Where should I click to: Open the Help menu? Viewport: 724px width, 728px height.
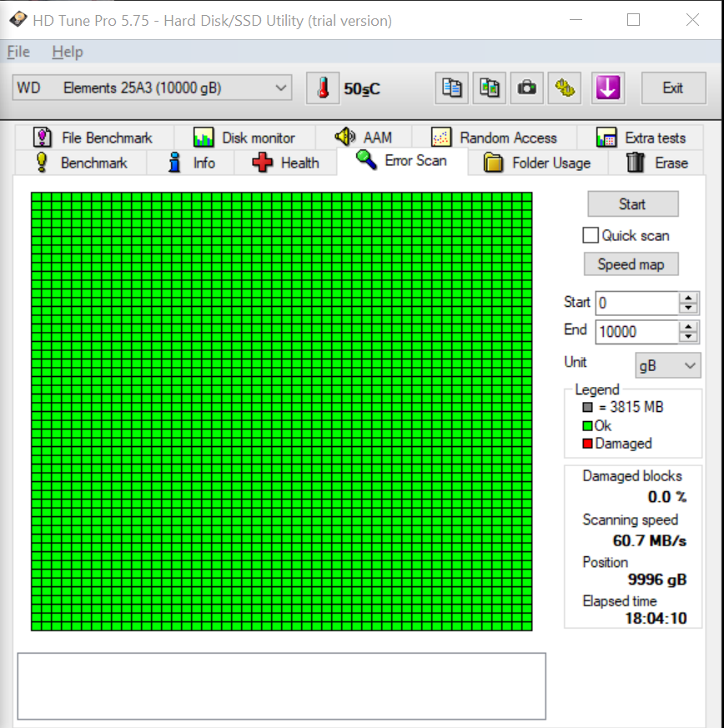[67, 52]
